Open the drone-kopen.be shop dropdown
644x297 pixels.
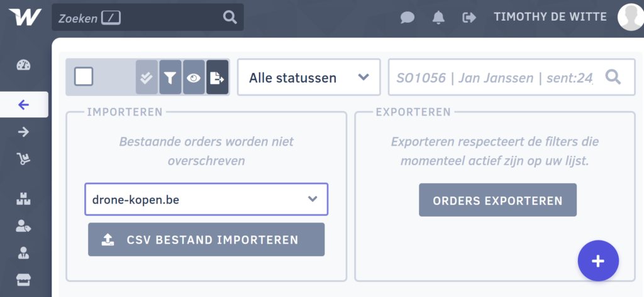[206, 200]
